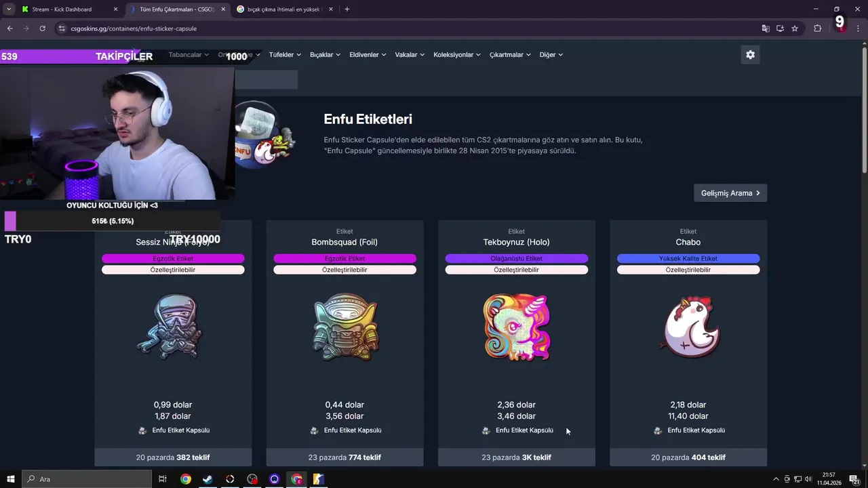This screenshot has height=488, width=868.
Task: Click the Chabo chicken sticker image
Action: pos(689,327)
